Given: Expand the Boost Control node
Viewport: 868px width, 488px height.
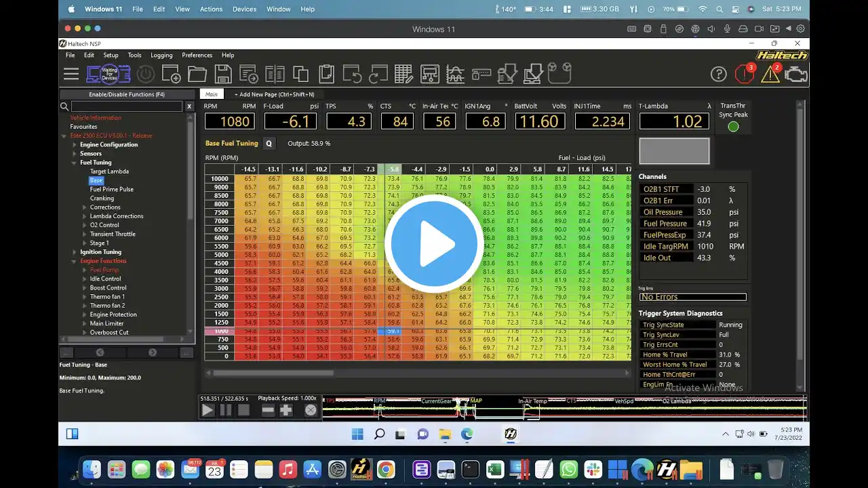Looking at the screenshot, I should (85, 287).
